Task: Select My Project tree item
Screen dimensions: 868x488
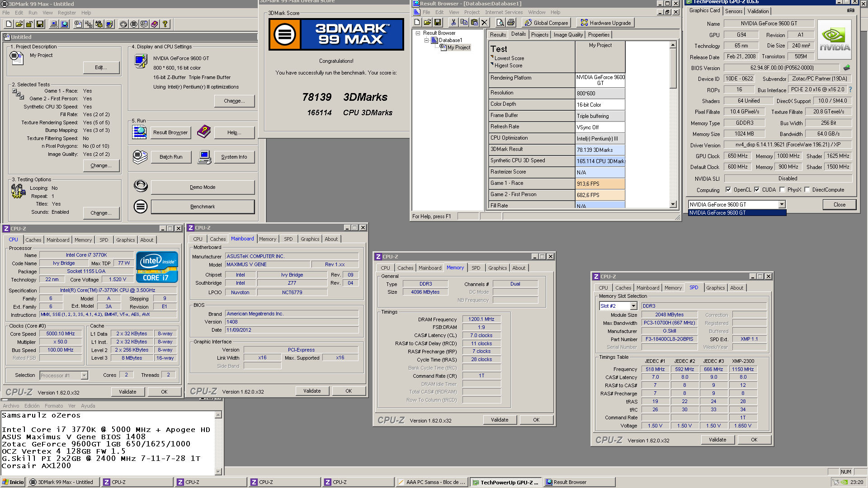Action: pyautogui.click(x=458, y=47)
